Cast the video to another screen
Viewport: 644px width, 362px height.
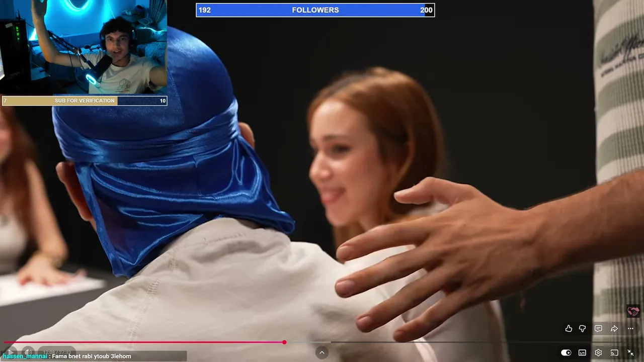tap(614, 353)
